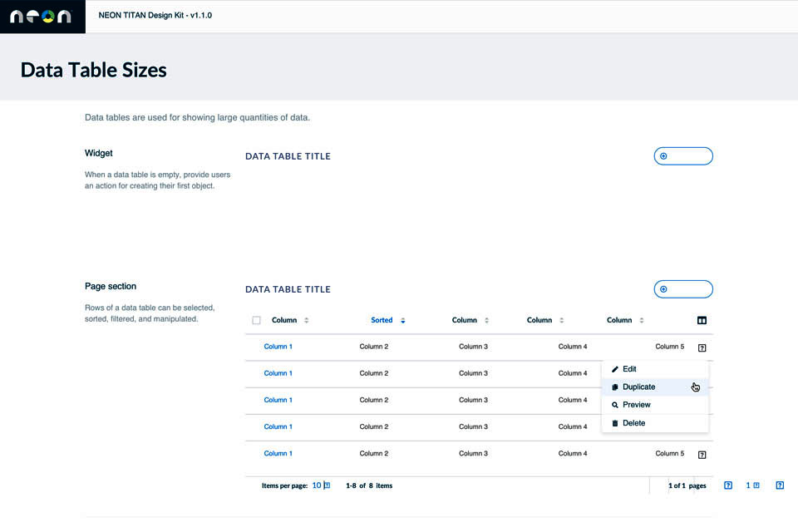This screenshot has height=532, width=798.
Task: Click the sort arrows on first Column header
Action: (x=307, y=321)
